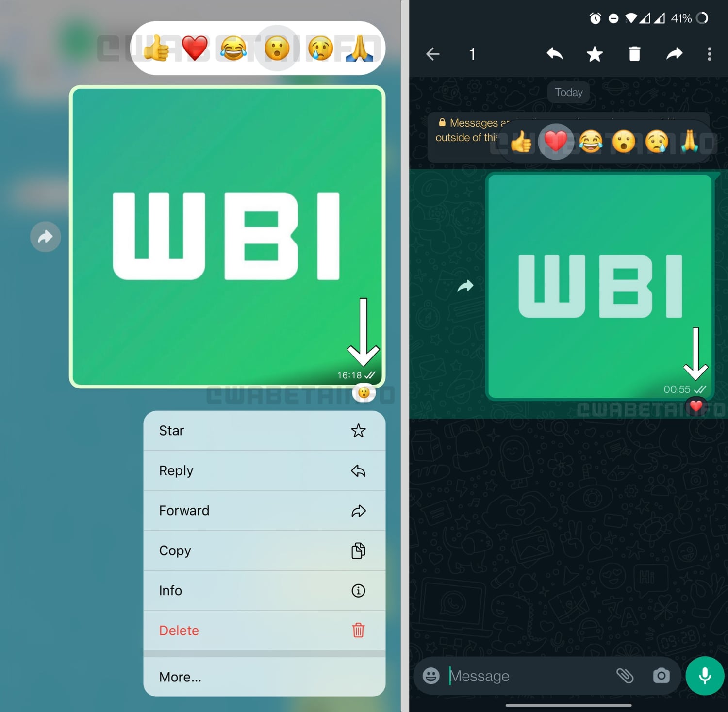728x712 pixels.
Task: Choose Delete in the context menu
Action: click(x=265, y=630)
